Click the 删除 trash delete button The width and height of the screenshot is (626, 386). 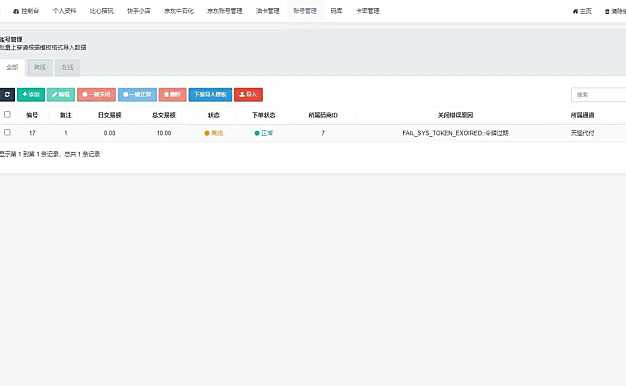(172, 95)
